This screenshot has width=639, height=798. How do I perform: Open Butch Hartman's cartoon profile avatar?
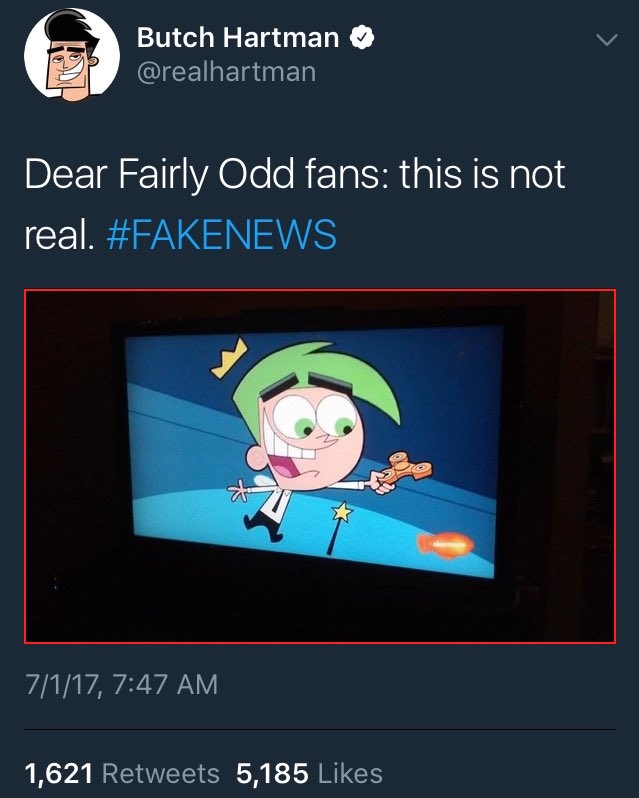(x=72, y=54)
